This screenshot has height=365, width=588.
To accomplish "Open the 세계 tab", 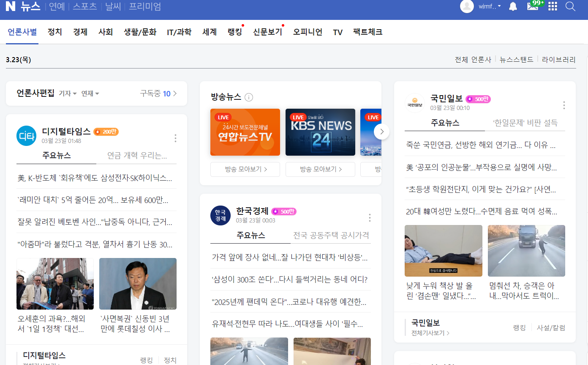I will 210,32.
